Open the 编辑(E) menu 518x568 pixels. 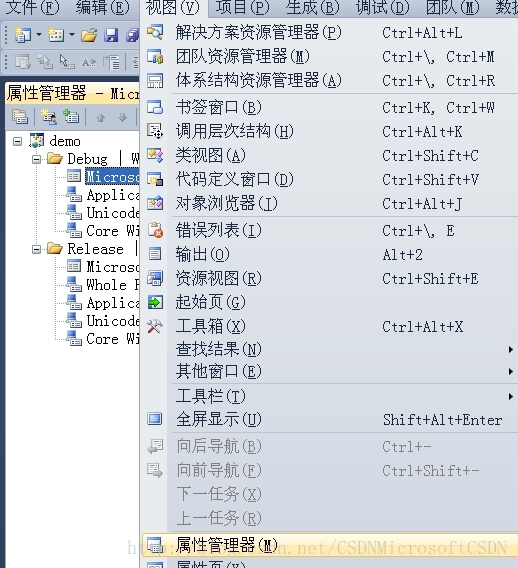(x=102, y=7)
